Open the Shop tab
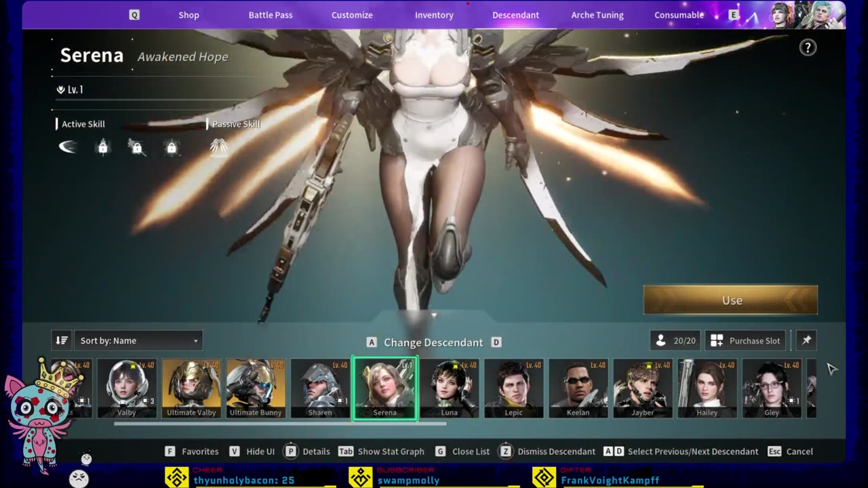 [189, 15]
